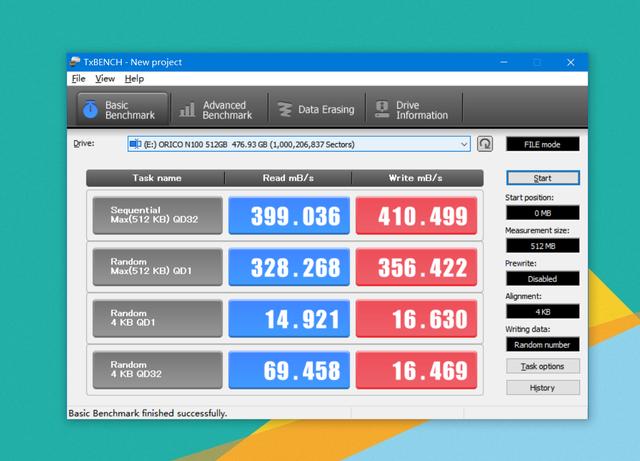Screen dimensions: 640x461
Task: Select the Sequential Max(512 KB) QD32 task
Action: point(157,214)
